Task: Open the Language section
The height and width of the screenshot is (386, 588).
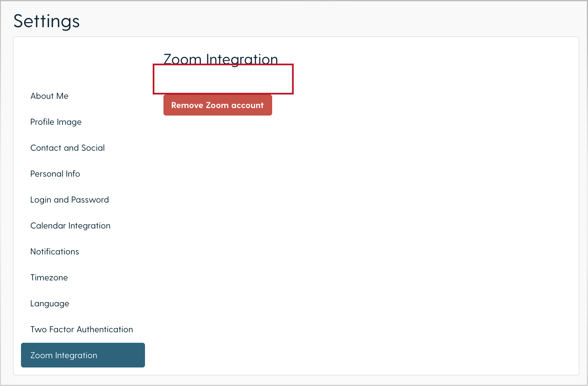Action: (50, 303)
